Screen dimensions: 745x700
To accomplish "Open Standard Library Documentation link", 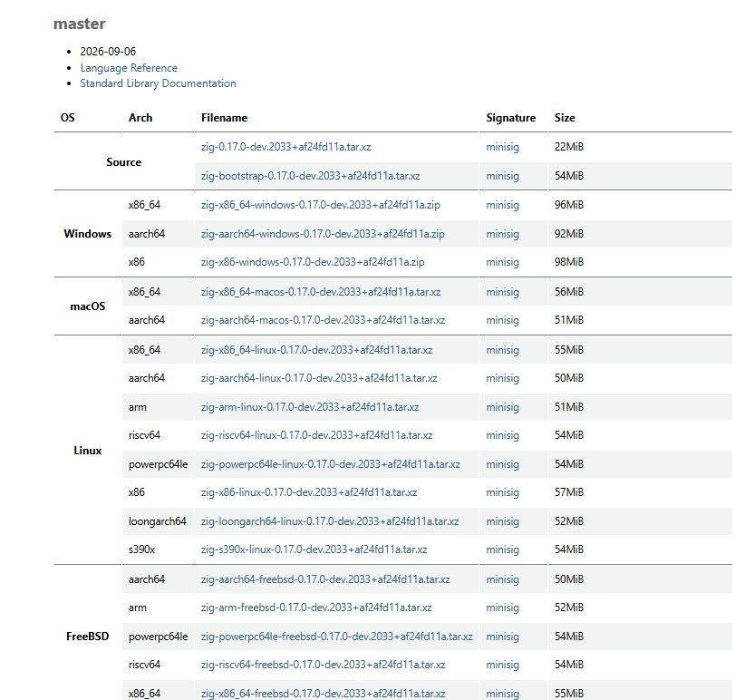I will point(159,83).
